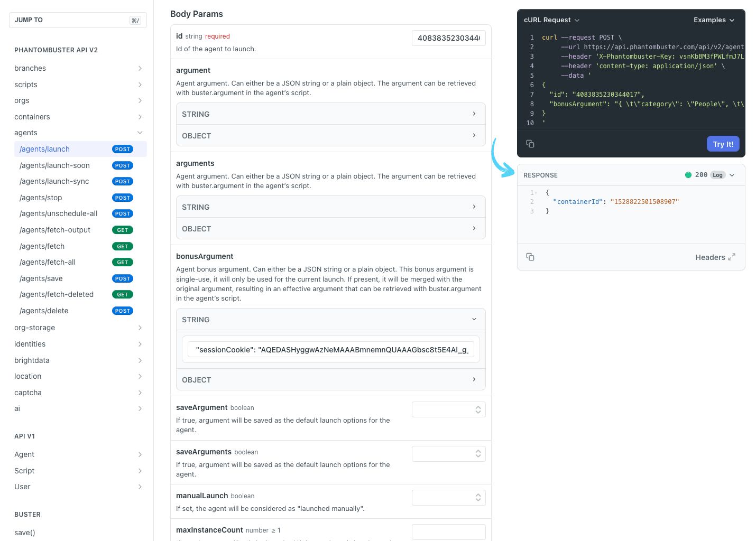Expand the scripts section
Viewport: 756px width, 541px height.
(x=78, y=85)
